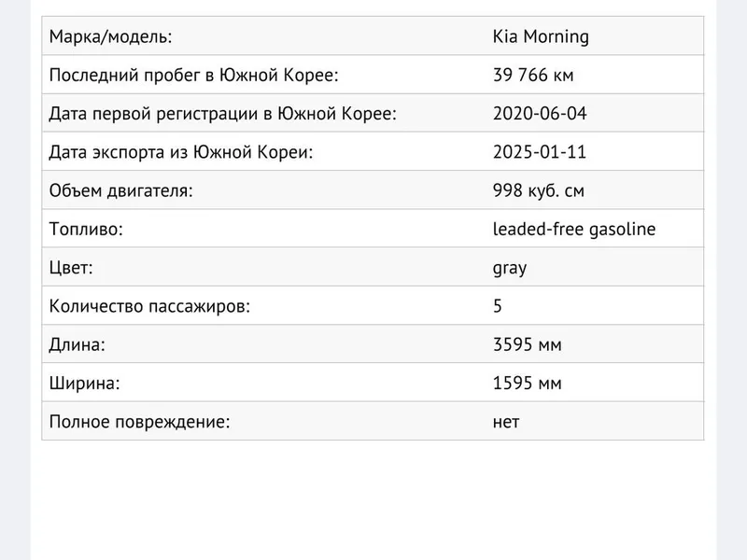The height and width of the screenshot is (560, 747).
Task: Click the "Марка/модель:" label cell
Action: click(110, 37)
